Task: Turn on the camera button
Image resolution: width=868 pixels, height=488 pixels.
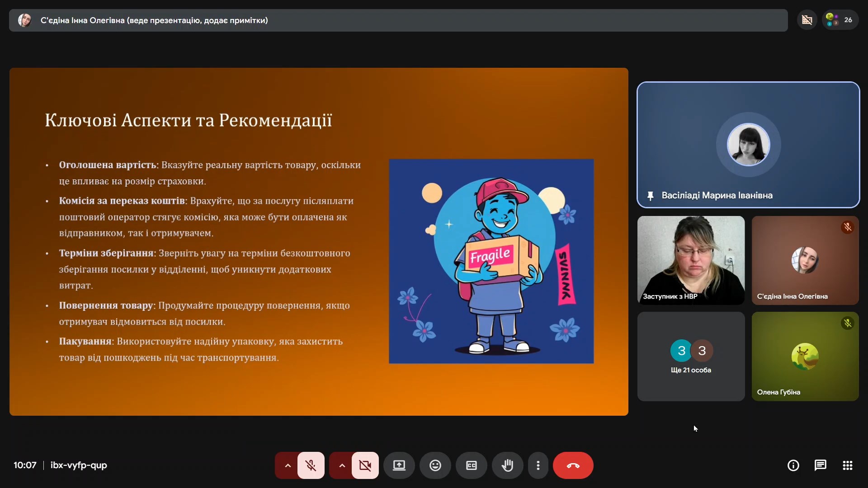Action: click(x=365, y=465)
